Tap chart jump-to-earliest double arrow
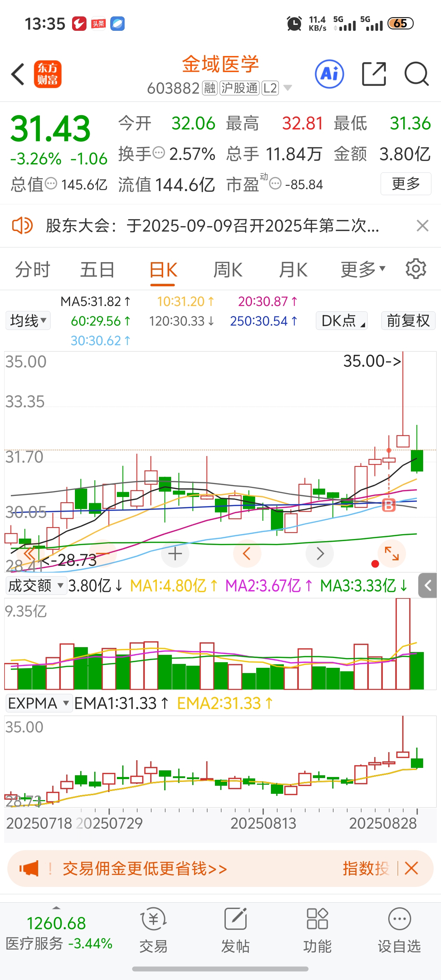This screenshot has height=980, width=441. (30, 554)
